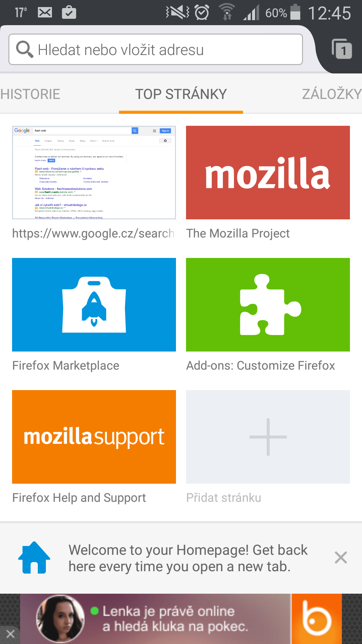362x644 pixels.
Task: Click the Přidat stránku label
Action: [224, 498]
